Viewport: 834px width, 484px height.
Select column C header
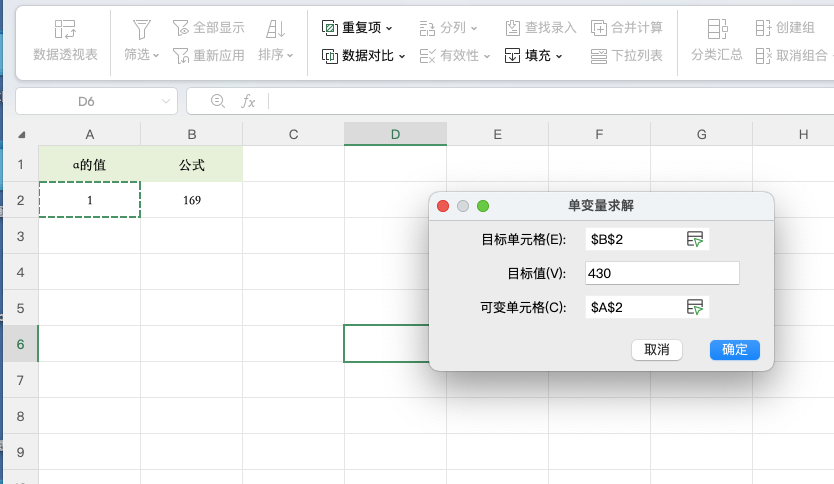click(293, 134)
